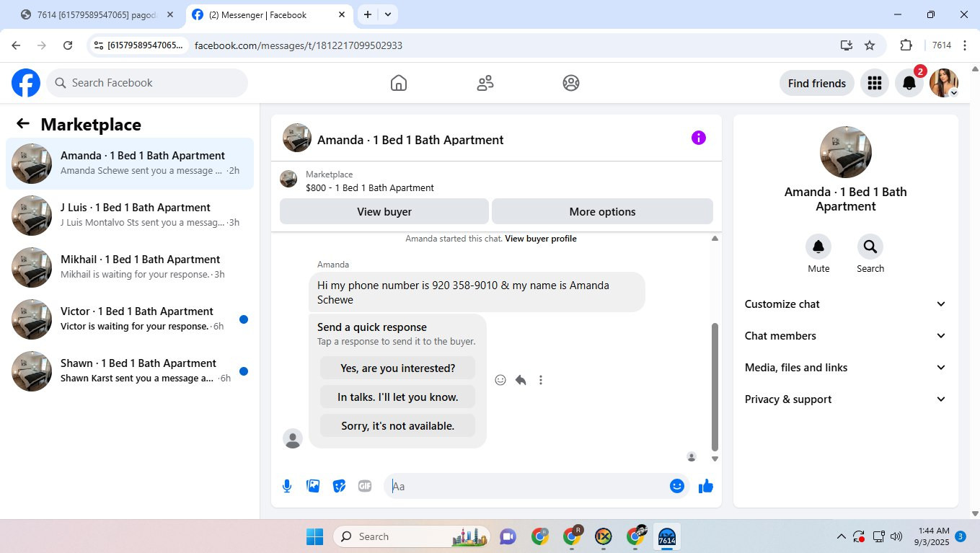Viewport: 980px width, 553px height.
Task: Open the Victor conversation
Action: click(130, 319)
